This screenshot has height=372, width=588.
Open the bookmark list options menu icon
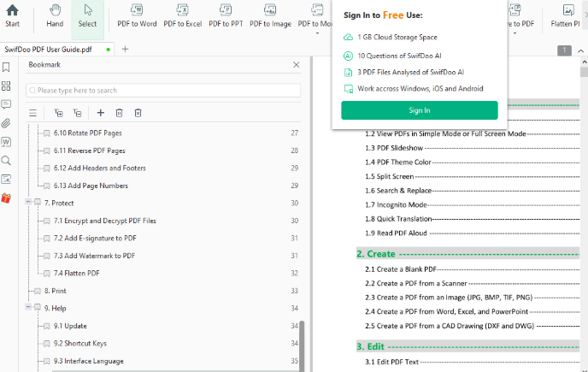(33, 113)
